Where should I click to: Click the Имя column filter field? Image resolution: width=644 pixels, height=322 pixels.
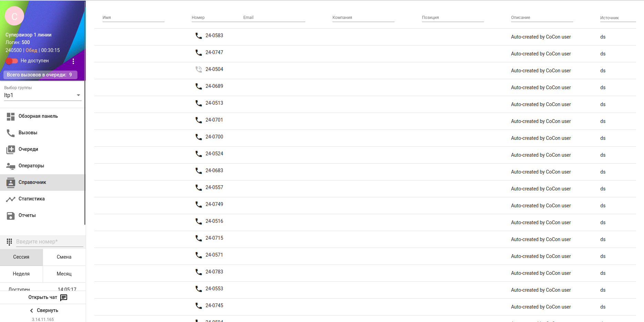133,18
